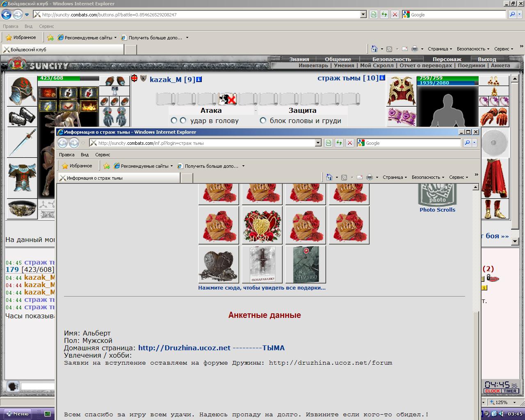Click search magnifier in the front window

pos(467,143)
